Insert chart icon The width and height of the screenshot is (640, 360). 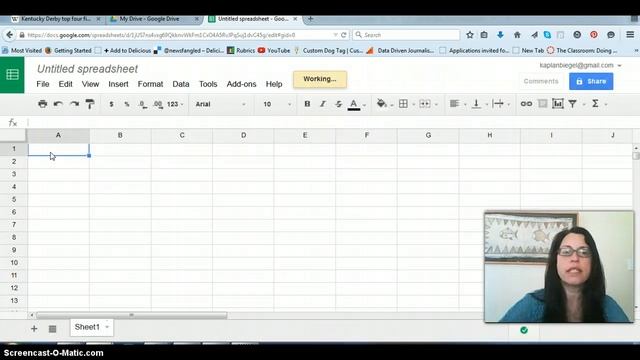point(558,104)
